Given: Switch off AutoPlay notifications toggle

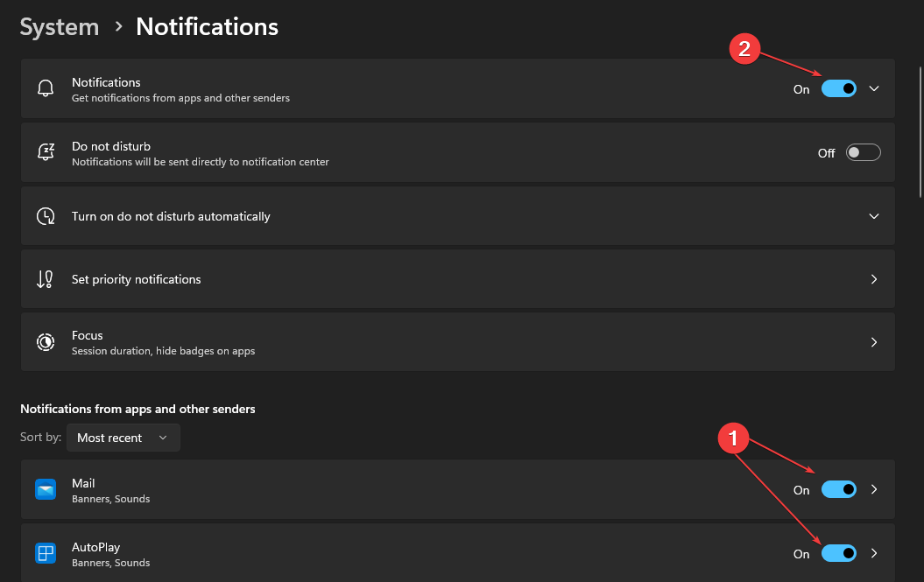Looking at the screenshot, I should [x=838, y=553].
